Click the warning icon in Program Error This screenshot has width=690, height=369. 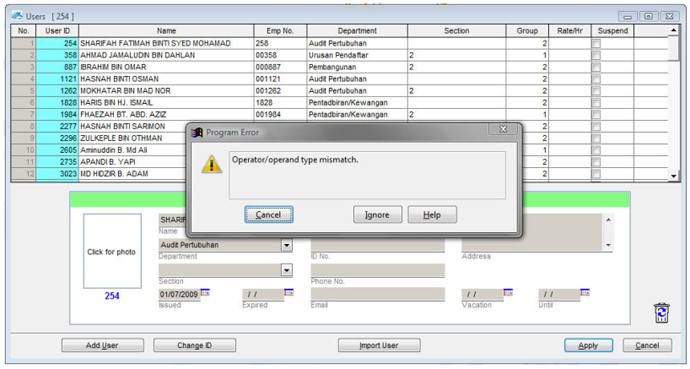[x=212, y=164]
